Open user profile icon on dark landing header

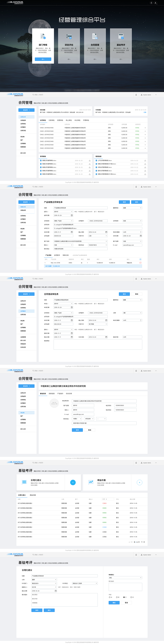pos(156,3)
